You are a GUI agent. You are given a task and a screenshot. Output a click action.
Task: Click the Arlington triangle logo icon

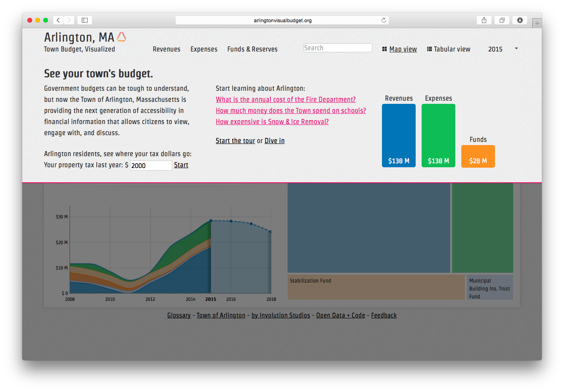click(121, 37)
